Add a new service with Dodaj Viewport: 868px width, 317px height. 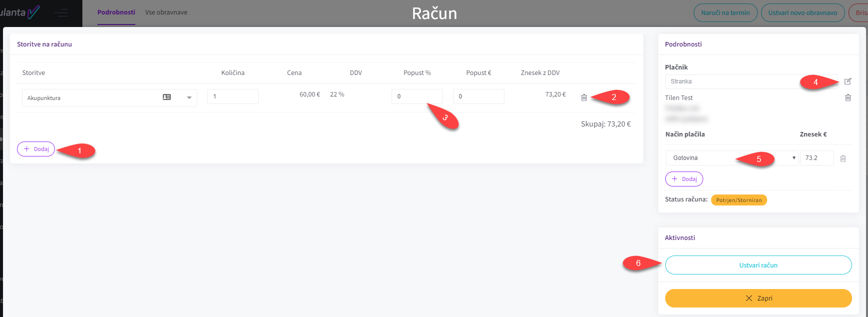tap(36, 149)
